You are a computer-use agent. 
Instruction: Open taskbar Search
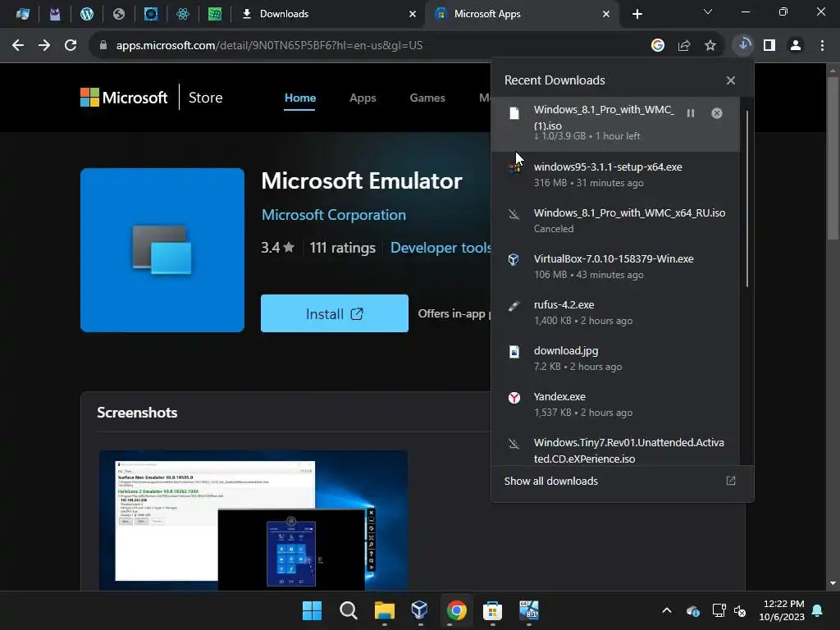pyautogui.click(x=348, y=610)
